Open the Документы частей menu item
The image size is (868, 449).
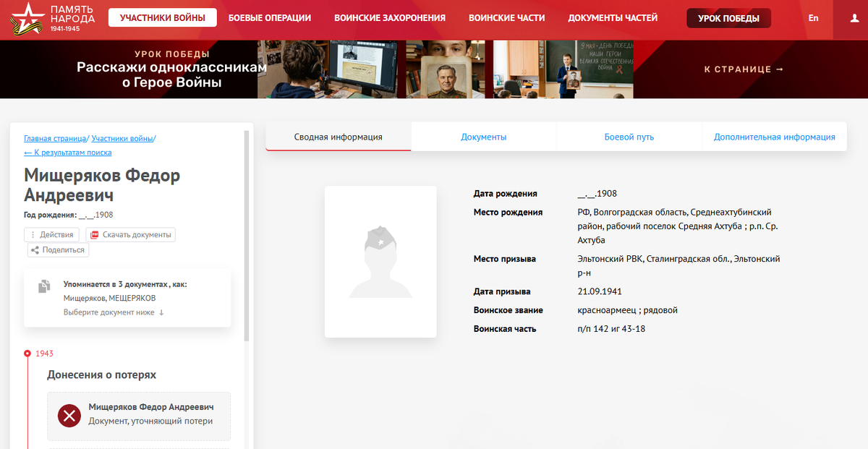click(613, 18)
